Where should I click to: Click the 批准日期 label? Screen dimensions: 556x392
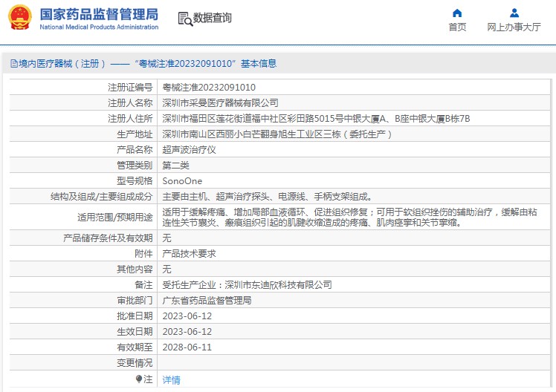pos(135,316)
